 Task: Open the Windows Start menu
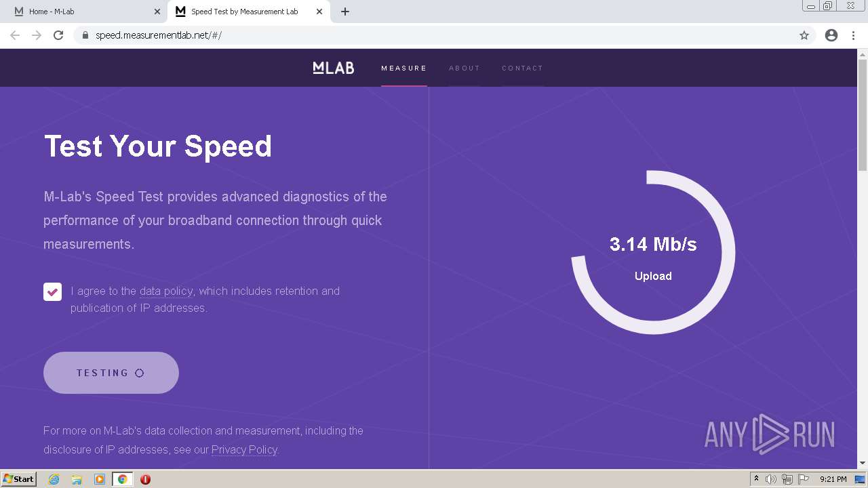pyautogui.click(x=19, y=479)
